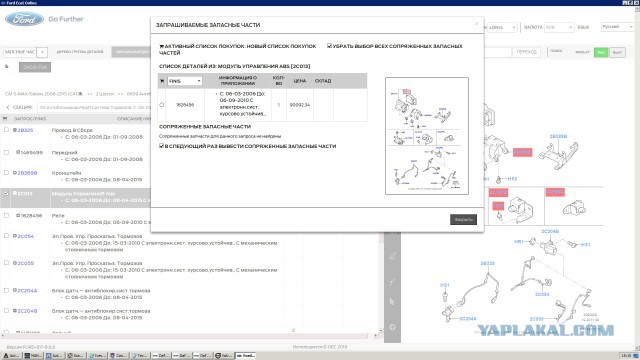
Task: Toggle 'Убрать выбор всех сопряженных запасных частей' checkbox
Action: pos(329,46)
